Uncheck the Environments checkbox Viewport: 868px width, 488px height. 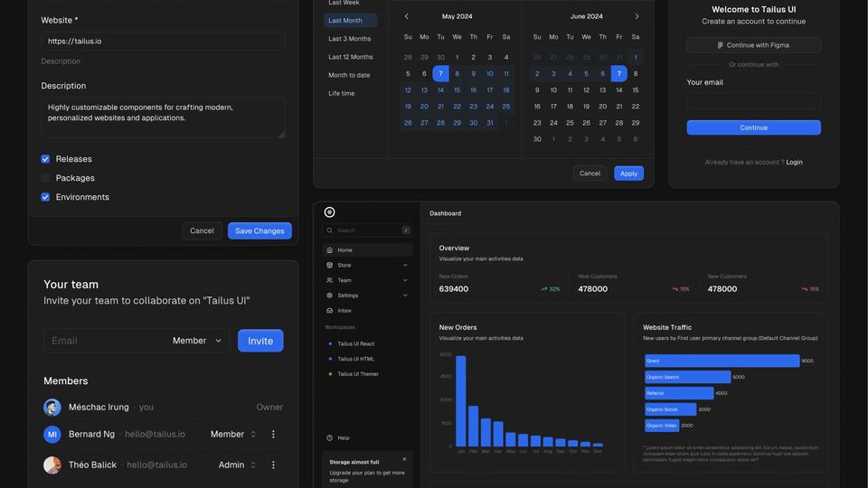tap(45, 197)
